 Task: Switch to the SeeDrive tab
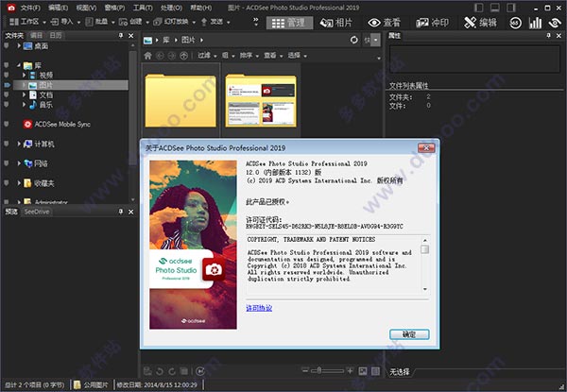(x=37, y=212)
